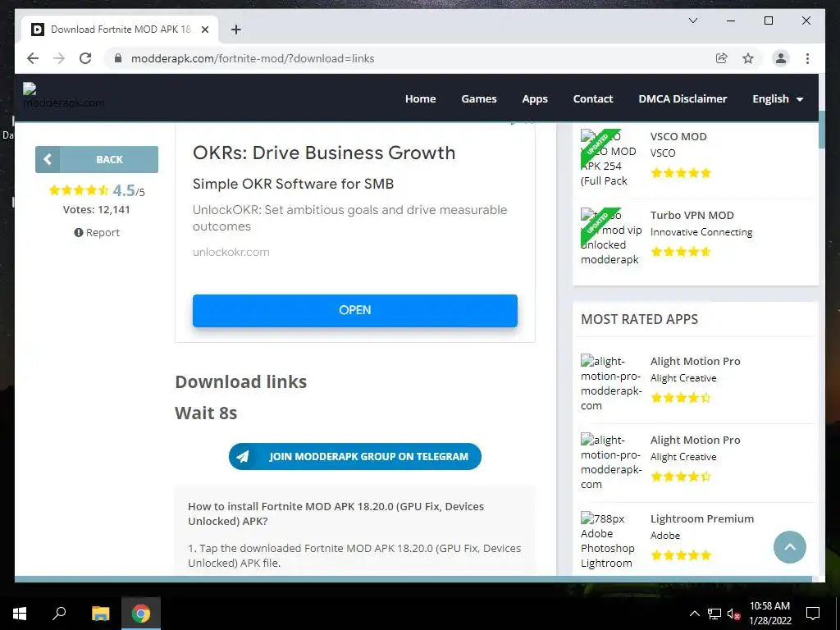Click the page vertical scrollbar thumb
Image resolution: width=840 pixels, height=630 pixels.
tap(821, 130)
